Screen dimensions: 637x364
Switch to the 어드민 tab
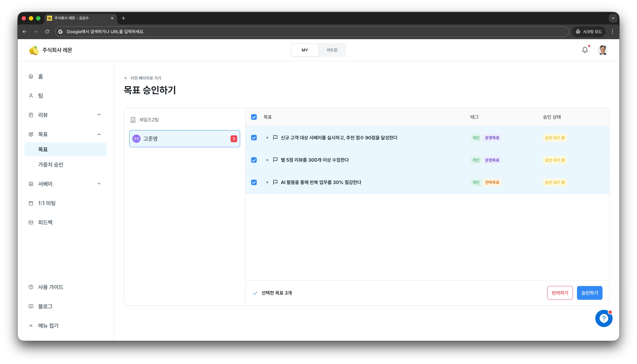[x=332, y=50]
